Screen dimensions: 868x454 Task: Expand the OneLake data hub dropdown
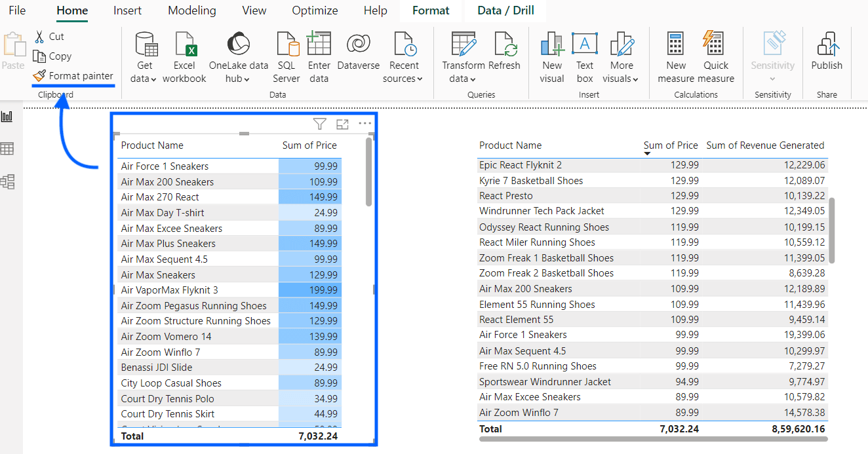click(247, 79)
